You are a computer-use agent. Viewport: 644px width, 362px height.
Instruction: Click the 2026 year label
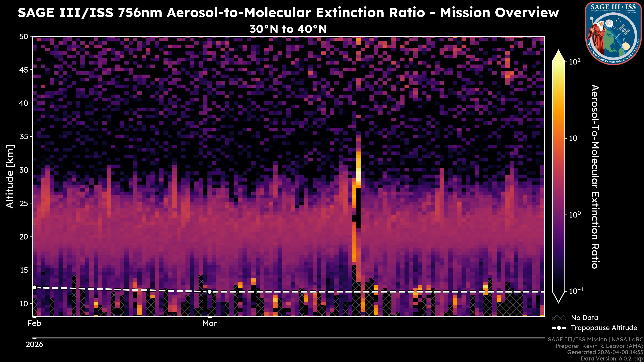click(x=35, y=345)
